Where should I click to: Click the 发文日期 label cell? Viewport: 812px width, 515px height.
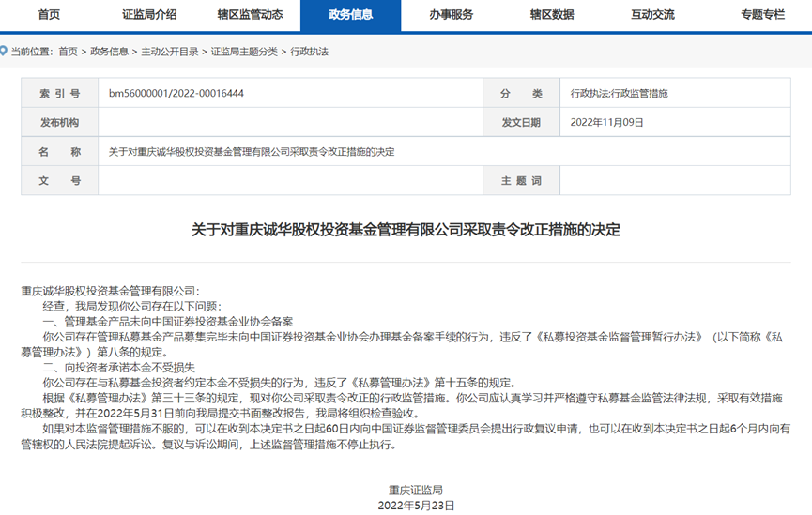(x=521, y=122)
